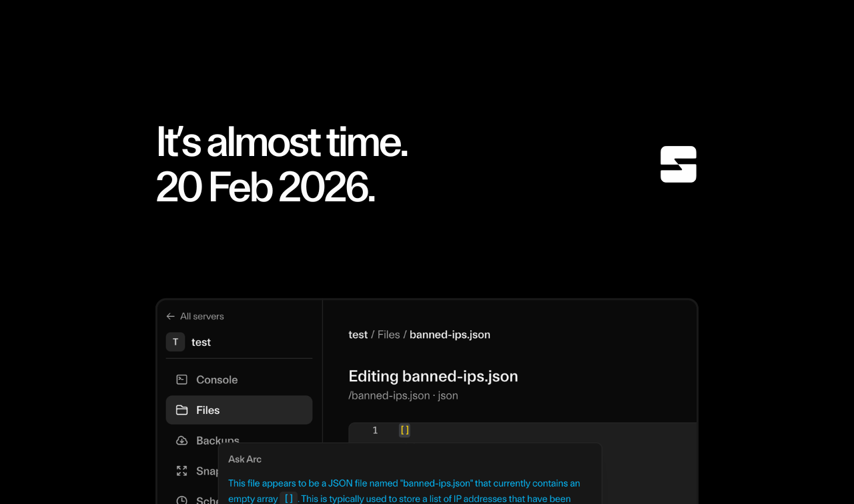Click the Schedules clock icon
The height and width of the screenshot is (504, 854).
coord(181,499)
